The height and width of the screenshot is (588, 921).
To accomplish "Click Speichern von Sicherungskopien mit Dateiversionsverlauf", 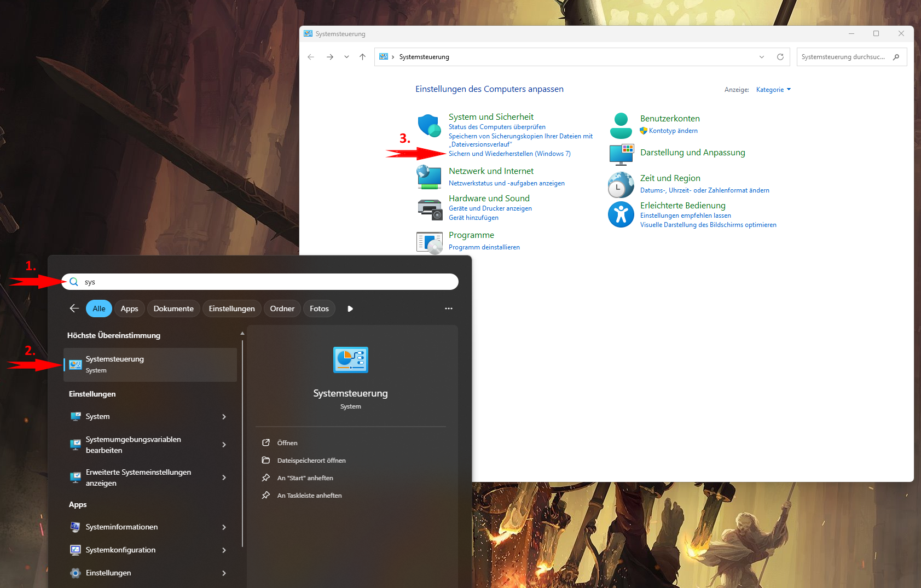I will point(520,140).
